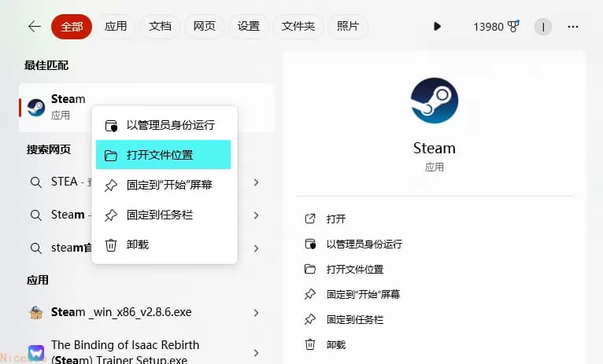Screen dimensions: 603x364
Task: Switch to the 设置 filter tab
Action: pyautogui.click(x=249, y=27)
